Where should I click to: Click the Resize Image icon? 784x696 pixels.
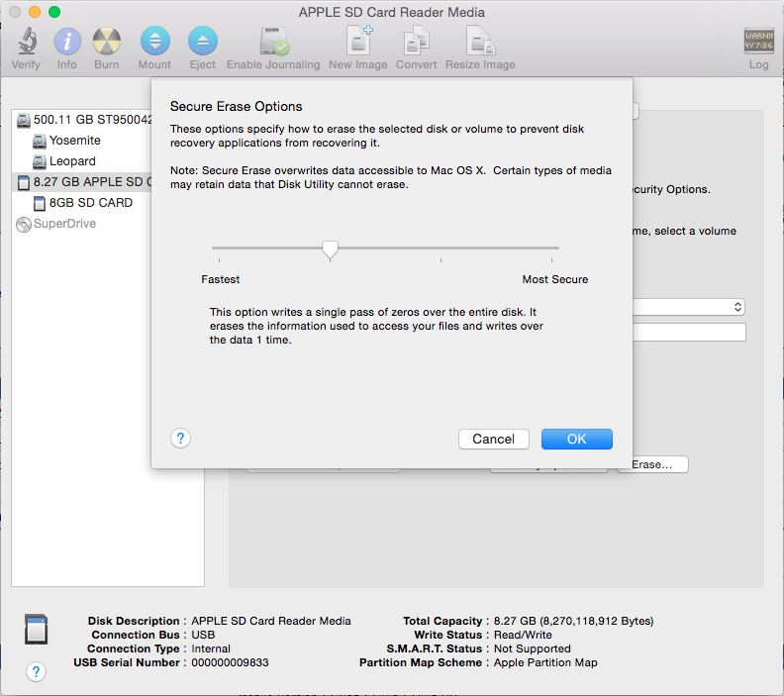click(480, 41)
